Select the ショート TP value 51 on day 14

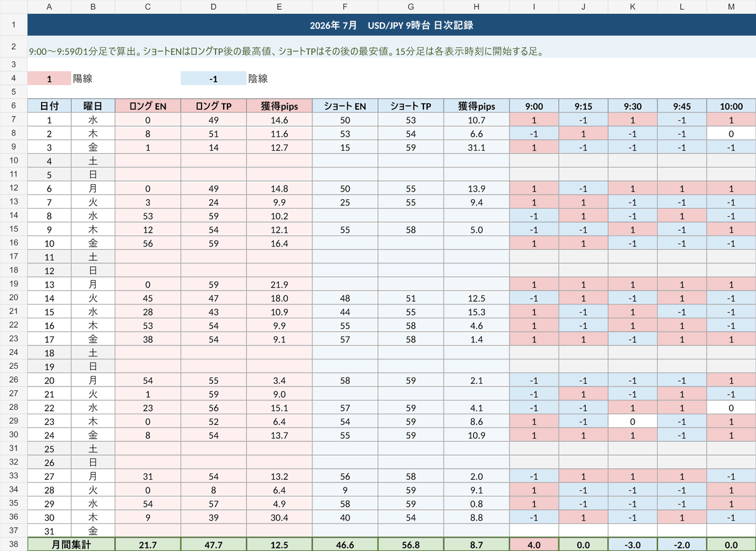(411, 298)
